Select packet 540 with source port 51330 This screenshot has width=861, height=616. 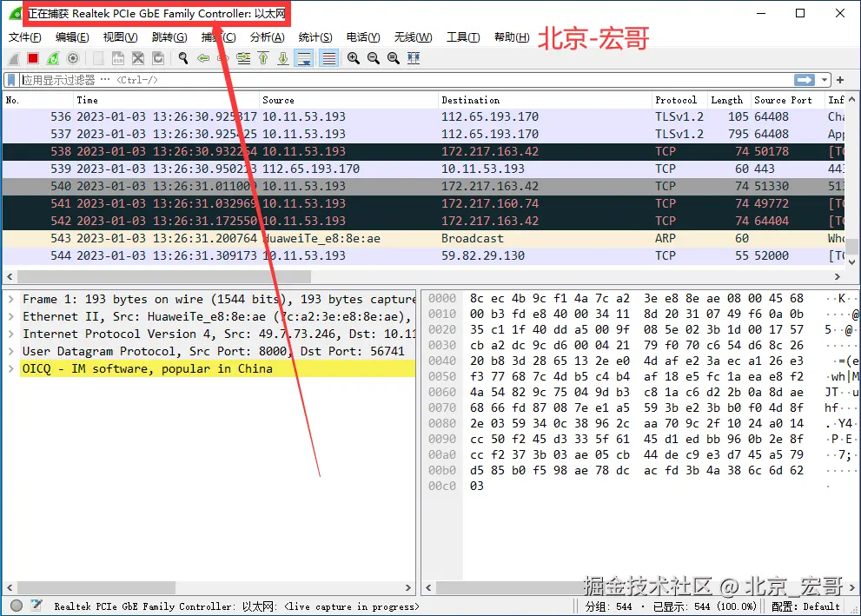(x=423, y=186)
